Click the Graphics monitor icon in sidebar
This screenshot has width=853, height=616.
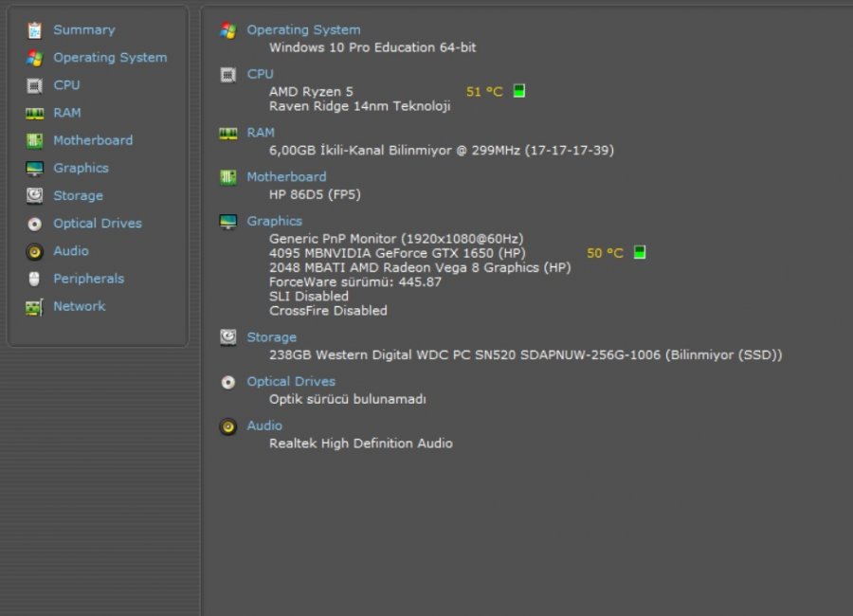[34, 169]
